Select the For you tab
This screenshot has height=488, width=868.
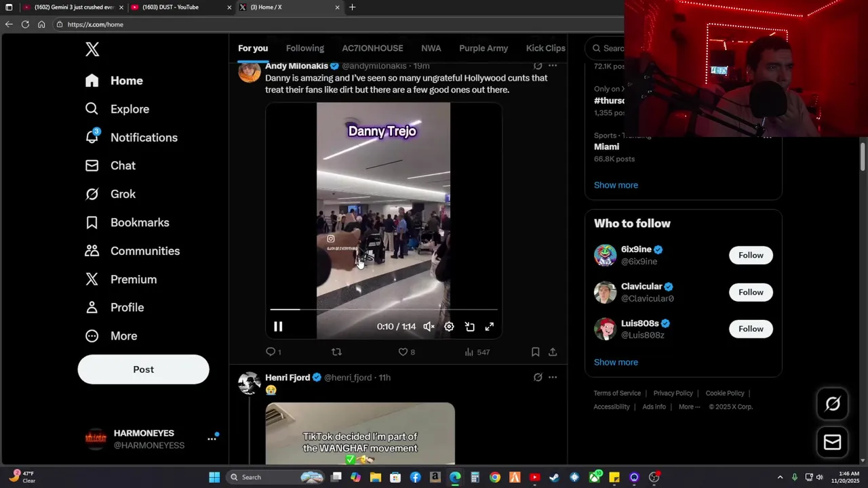[253, 48]
